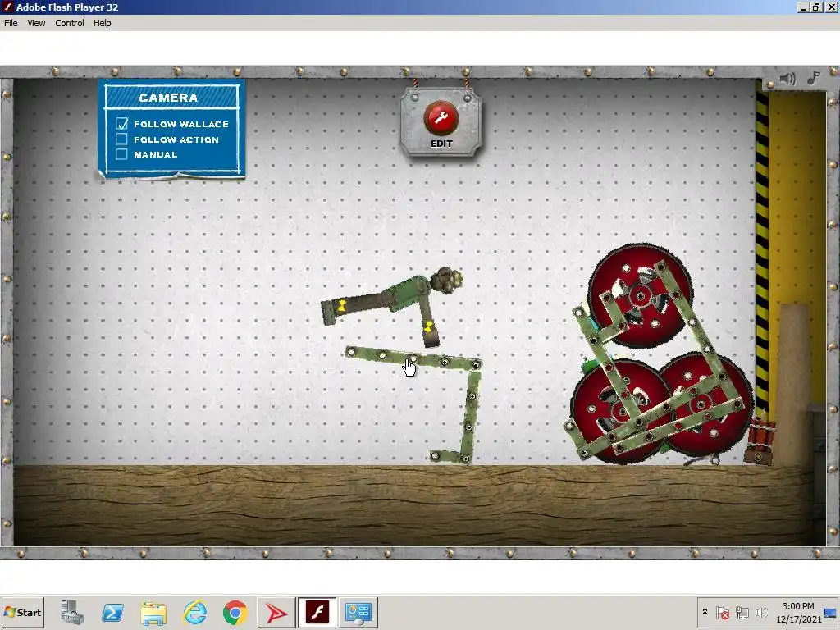This screenshot has height=630, width=840.
Task: Open network status tray icon
Action: [742, 612]
